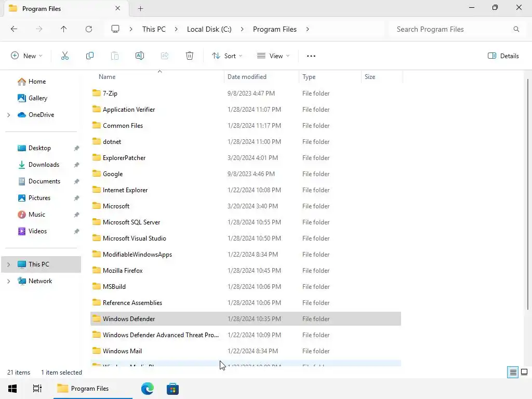Switch to details list view icon

513,373
